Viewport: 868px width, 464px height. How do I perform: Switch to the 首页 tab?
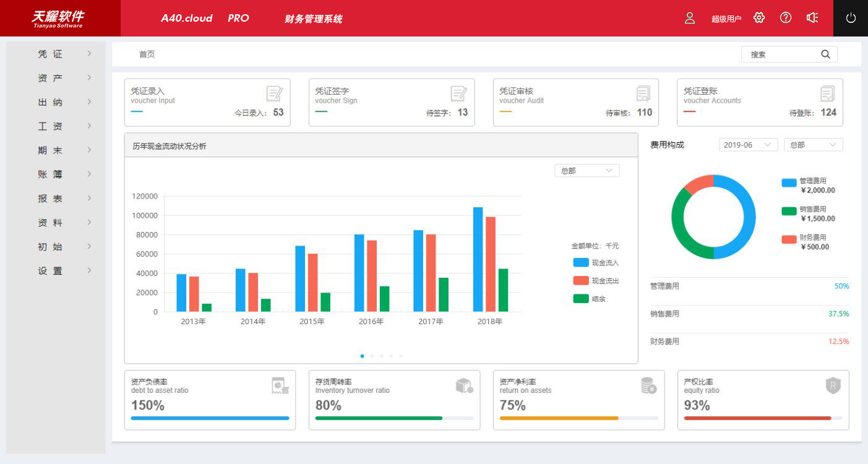click(x=147, y=54)
